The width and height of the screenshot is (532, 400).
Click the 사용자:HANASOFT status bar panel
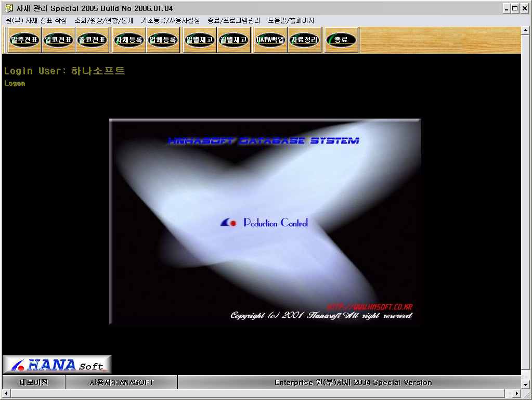(x=122, y=382)
